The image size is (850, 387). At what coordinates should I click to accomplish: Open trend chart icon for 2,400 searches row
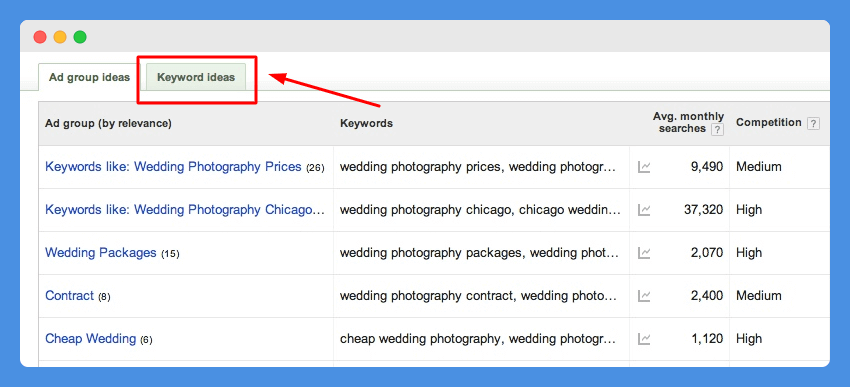[x=644, y=296]
